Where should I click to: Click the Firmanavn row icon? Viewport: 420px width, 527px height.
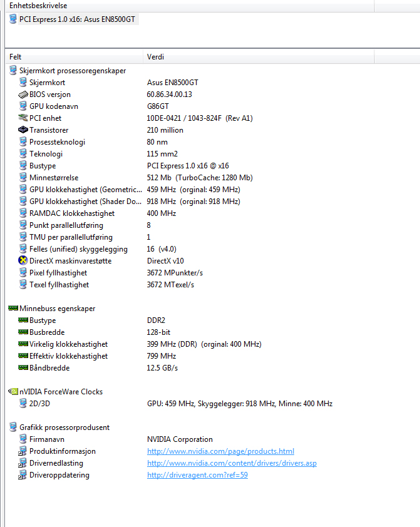coord(23,439)
